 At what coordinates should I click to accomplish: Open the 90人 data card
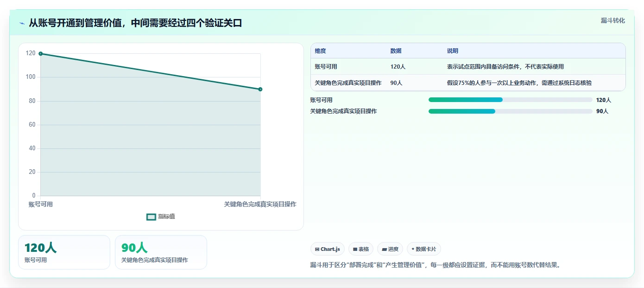(161, 252)
